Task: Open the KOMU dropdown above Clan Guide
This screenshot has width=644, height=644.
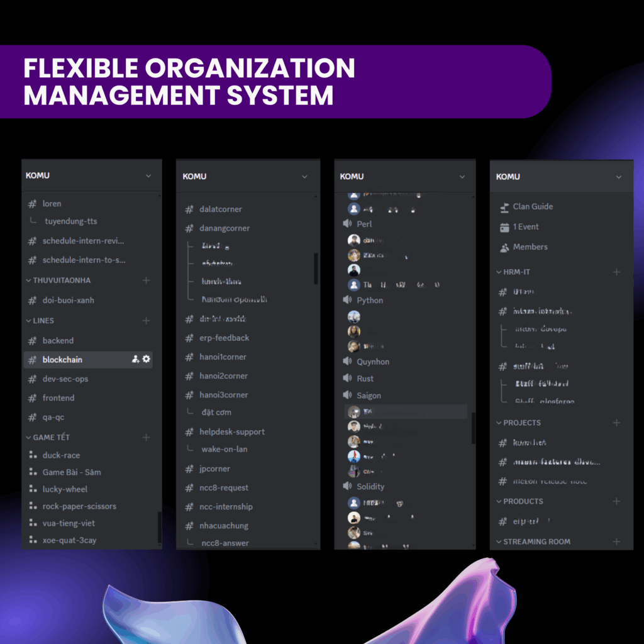Action: (619, 177)
